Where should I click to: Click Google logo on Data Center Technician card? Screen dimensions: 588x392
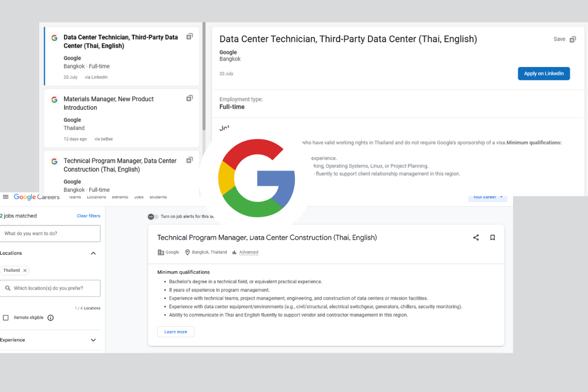[54, 38]
